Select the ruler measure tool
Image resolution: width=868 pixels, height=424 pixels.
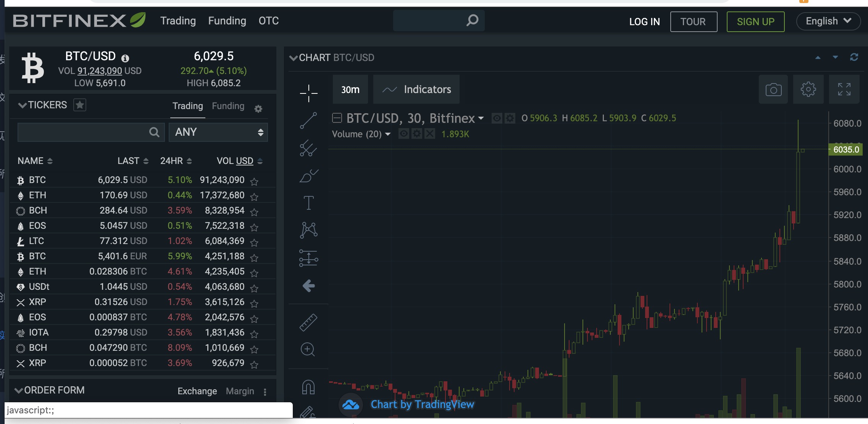308,322
